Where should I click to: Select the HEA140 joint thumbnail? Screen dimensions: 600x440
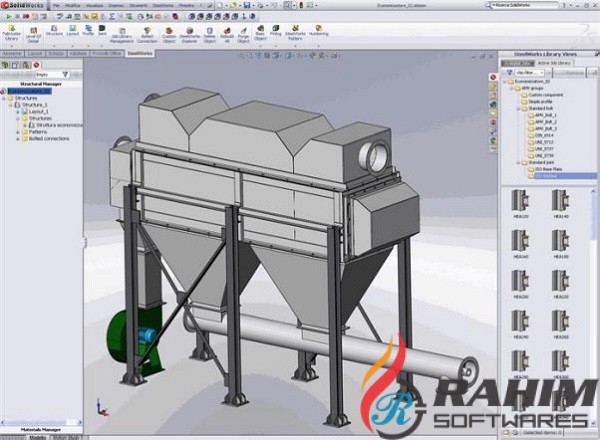click(x=561, y=204)
